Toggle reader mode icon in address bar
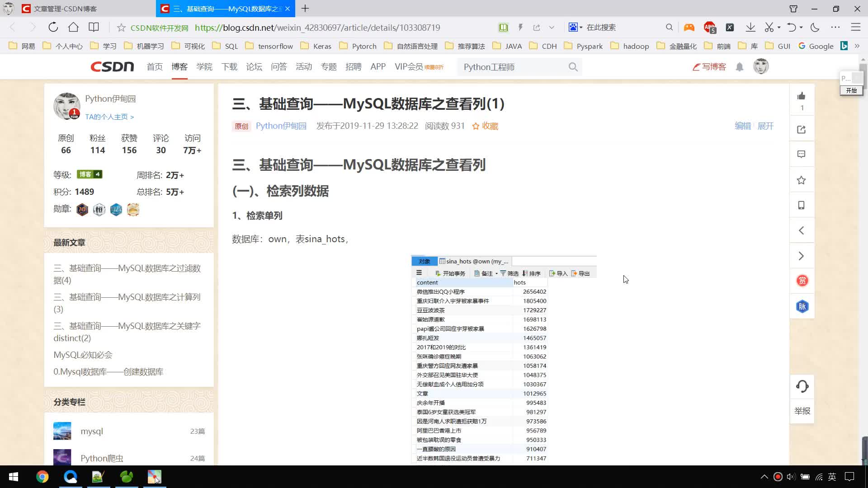Screen dimensions: 868x488 coord(503,27)
